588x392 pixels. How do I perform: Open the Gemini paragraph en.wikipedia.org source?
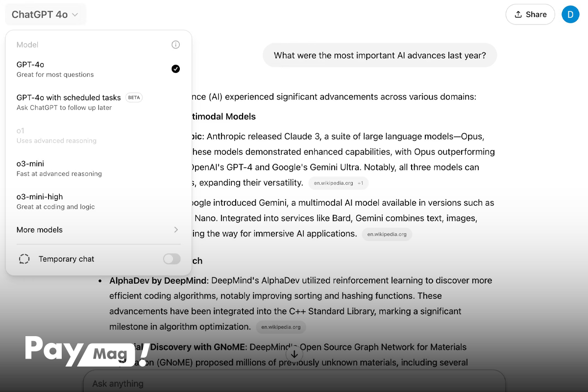(387, 234)
